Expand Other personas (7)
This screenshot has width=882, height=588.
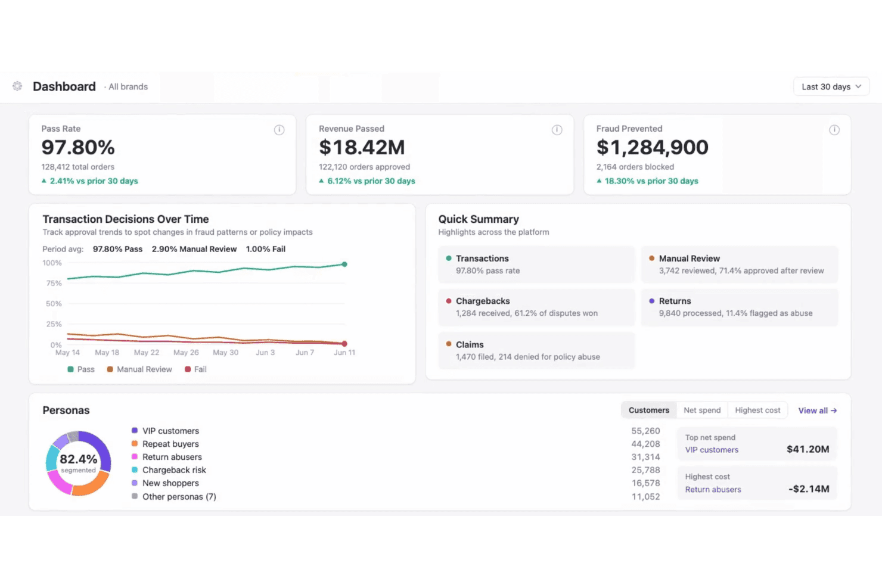pos(179,496)
